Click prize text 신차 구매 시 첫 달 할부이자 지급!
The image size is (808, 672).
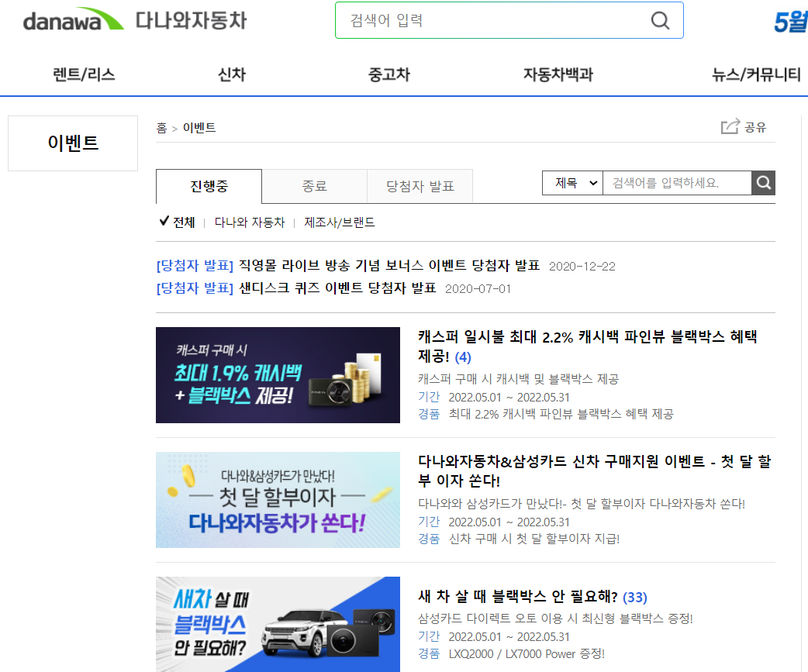coord(533,539)
